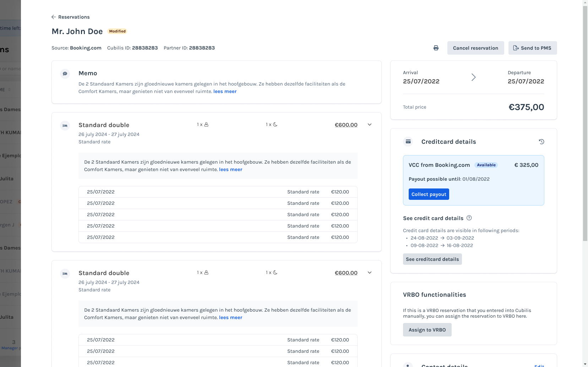
Task: Click the bed icon of second Standard double
Action: [65, 273]
